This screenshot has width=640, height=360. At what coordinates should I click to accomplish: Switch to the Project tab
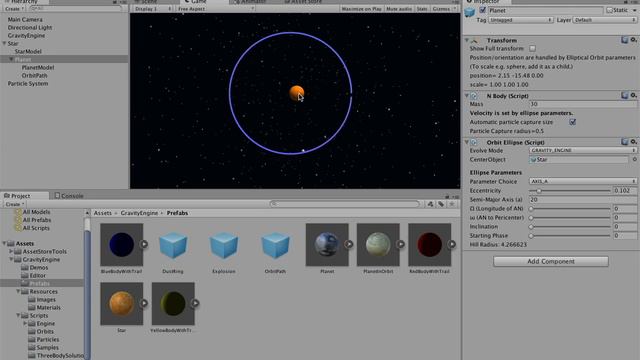click(17, 196)
